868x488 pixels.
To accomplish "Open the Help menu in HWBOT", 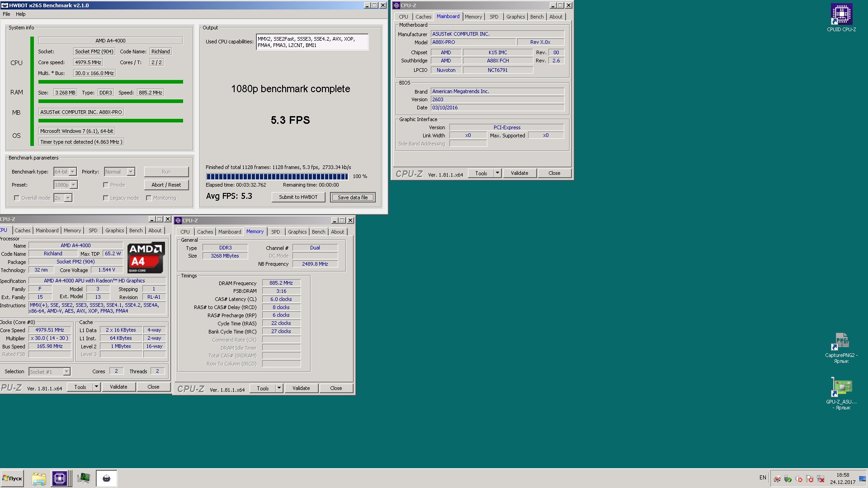I will (21, 14).
